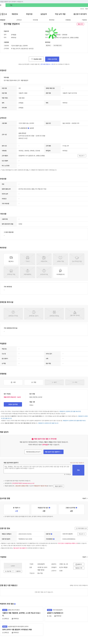Open the 직업 능력 개발 menu

[60, 14]
